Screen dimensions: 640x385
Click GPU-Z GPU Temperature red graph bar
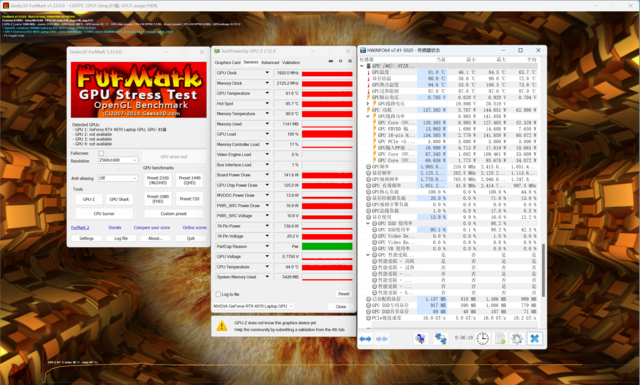click(x=327, y=93)
